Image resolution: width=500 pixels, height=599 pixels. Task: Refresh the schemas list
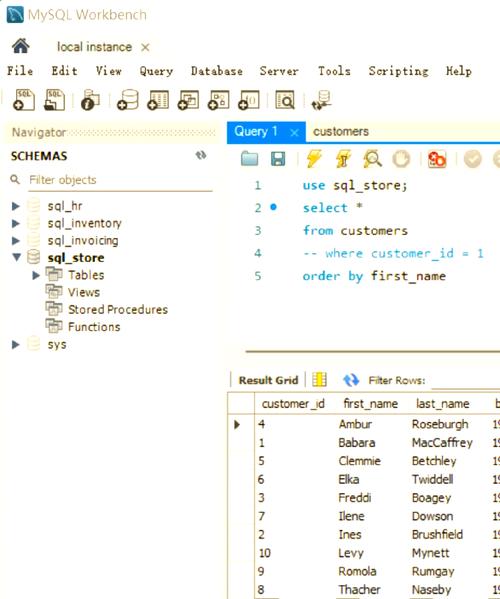pyautogui.click(x=201, y=155)
